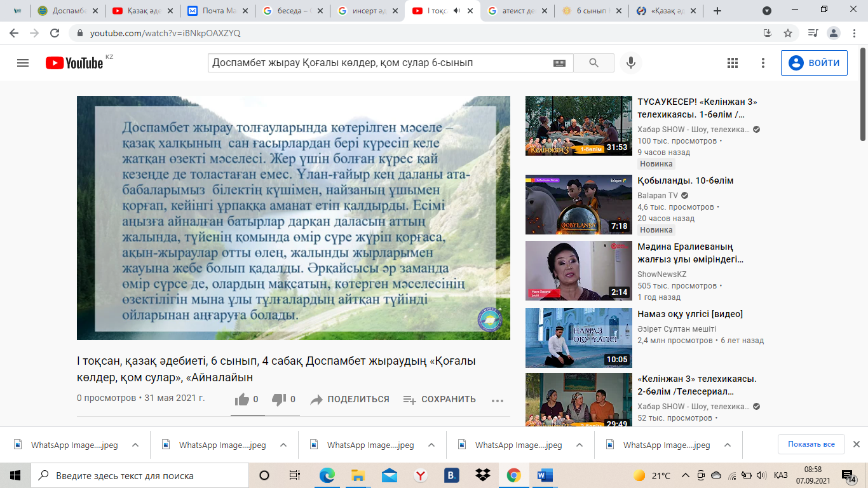The width and height of the screenshot is (868, 488).
Task: Click СОХРАНИТЬ to save the video
Action: coord(439,400)
